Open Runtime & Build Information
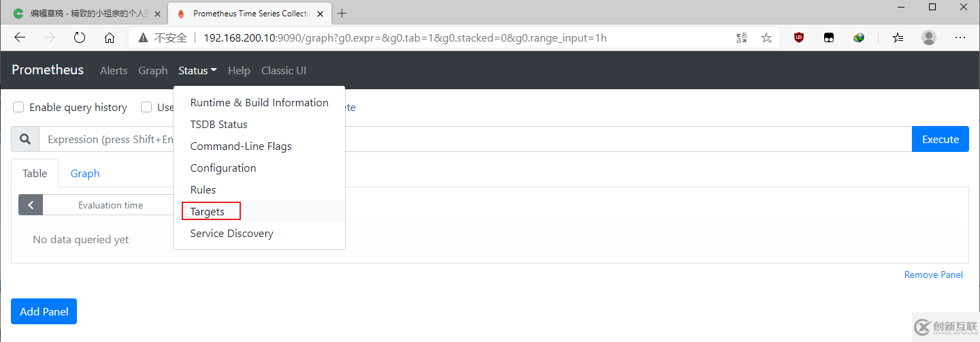This screenshot has width=980, height=342. click(259, 103)
